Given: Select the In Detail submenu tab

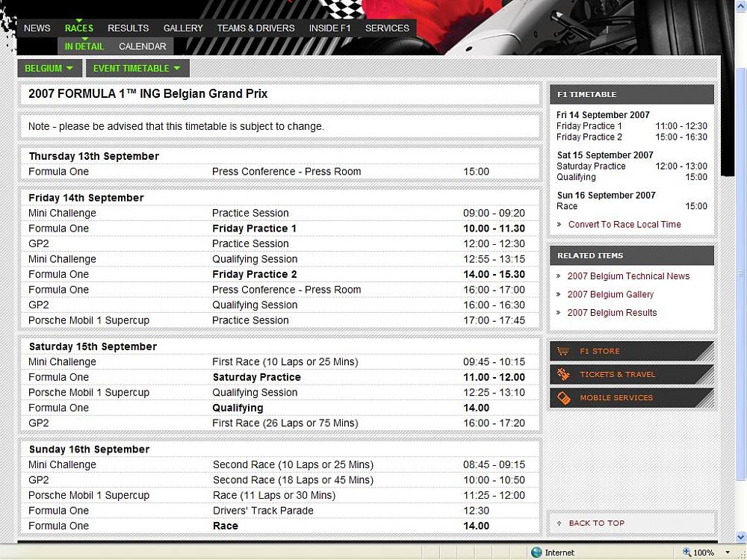Looking at the screenshot, I should [84, 46].
